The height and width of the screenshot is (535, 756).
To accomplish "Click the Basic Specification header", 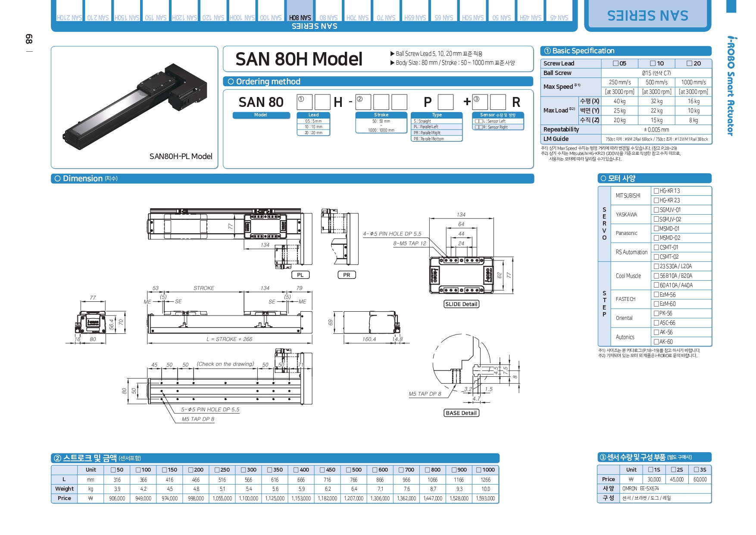I will [x=626, y=51].
